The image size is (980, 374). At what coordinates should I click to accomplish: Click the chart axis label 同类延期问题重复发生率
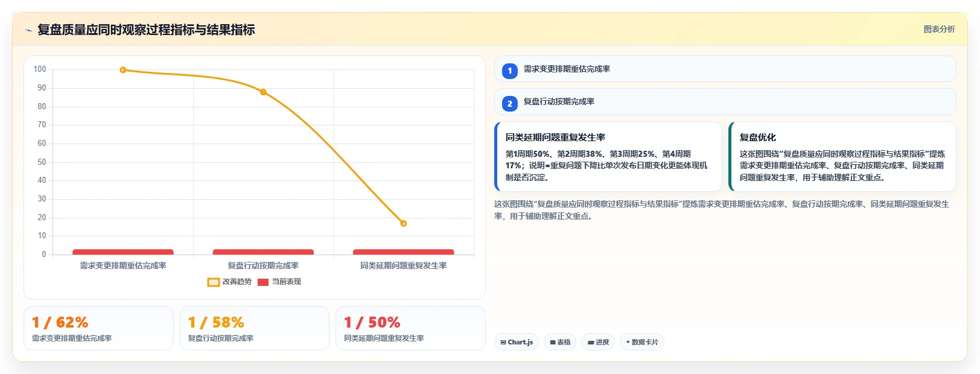(x=404, y=265)
